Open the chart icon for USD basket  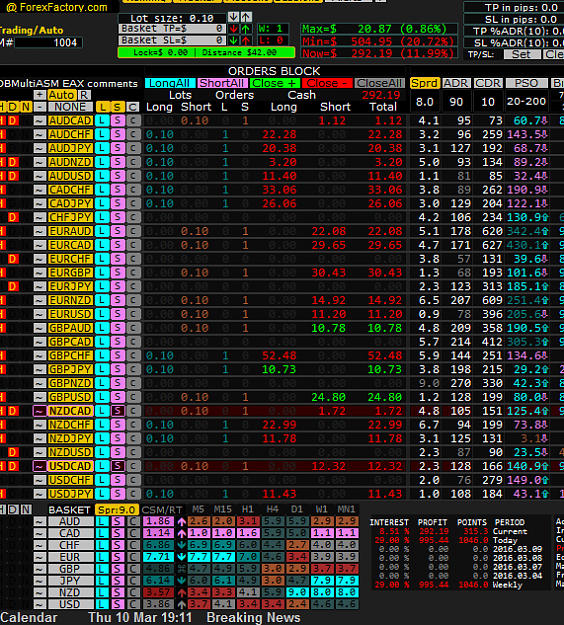[39, 604]
